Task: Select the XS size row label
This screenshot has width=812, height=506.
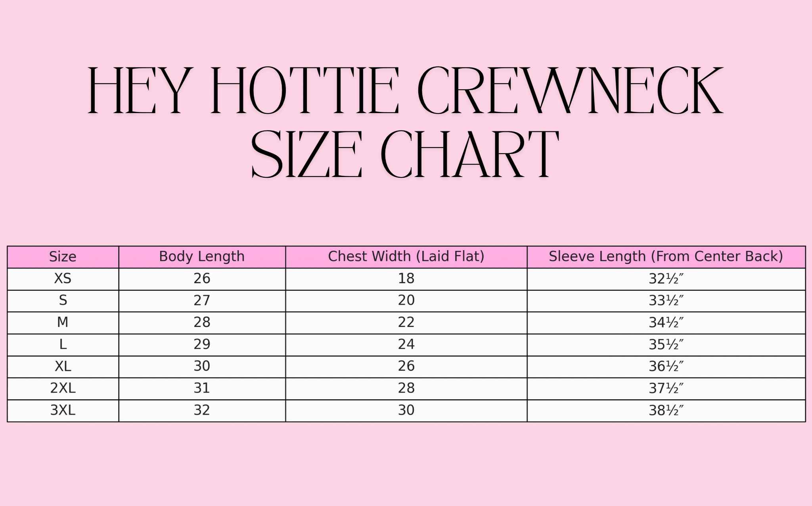Action: click(x=63, y=279)
